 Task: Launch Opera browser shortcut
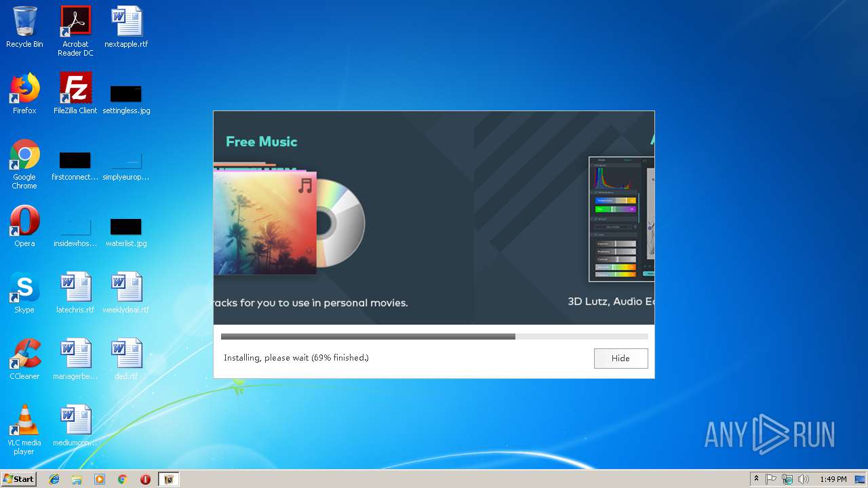(24, 226)
